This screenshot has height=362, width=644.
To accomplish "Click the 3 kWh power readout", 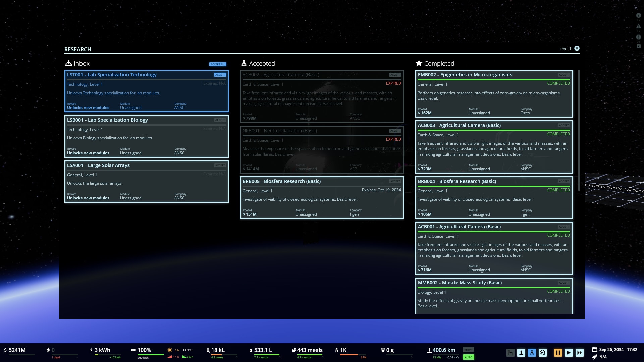I will point(102,350).
